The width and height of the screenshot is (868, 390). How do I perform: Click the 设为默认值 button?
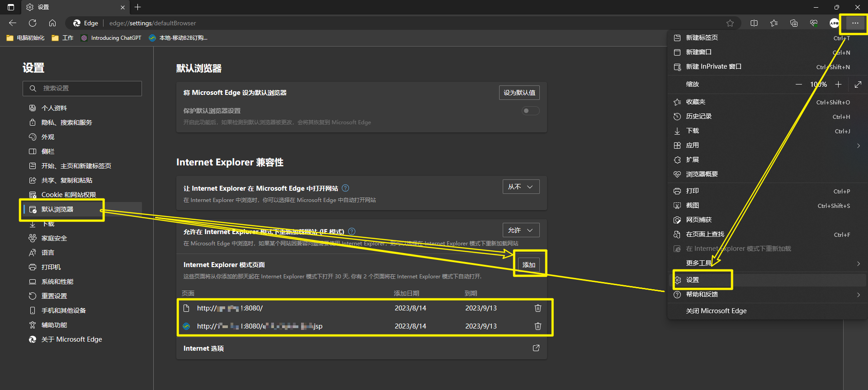519,93
